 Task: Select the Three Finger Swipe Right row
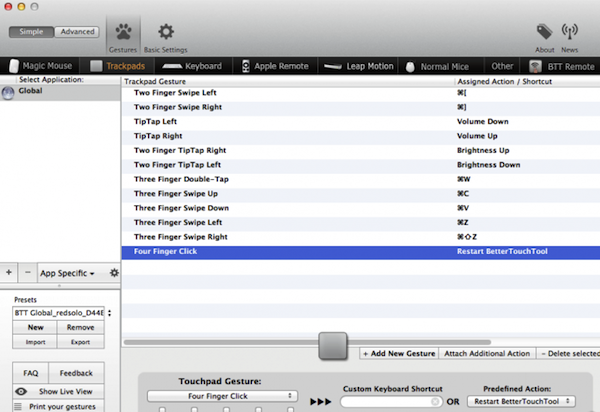[x=361, y=237]
